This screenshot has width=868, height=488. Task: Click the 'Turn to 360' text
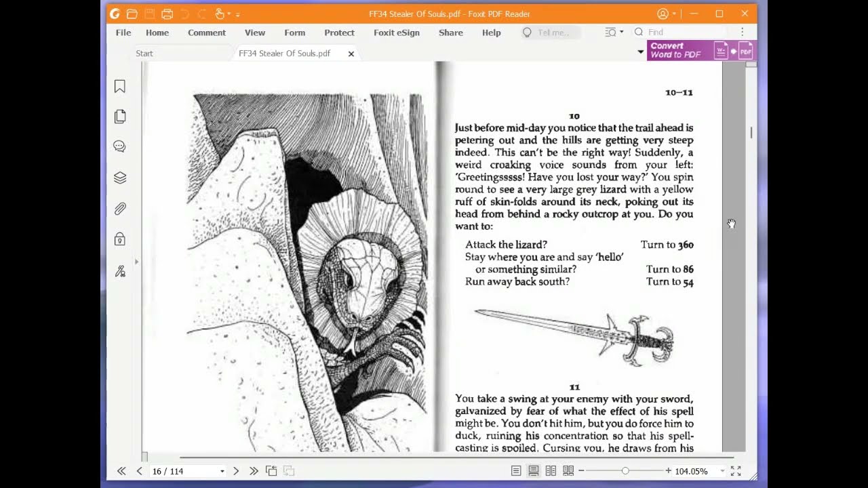pyautogui.click(x=667, y=245)
